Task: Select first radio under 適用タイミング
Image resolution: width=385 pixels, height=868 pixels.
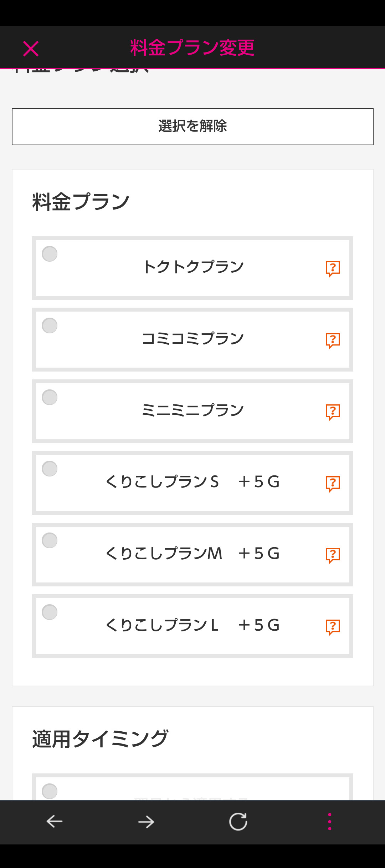Action: click(x=50, y=791)
